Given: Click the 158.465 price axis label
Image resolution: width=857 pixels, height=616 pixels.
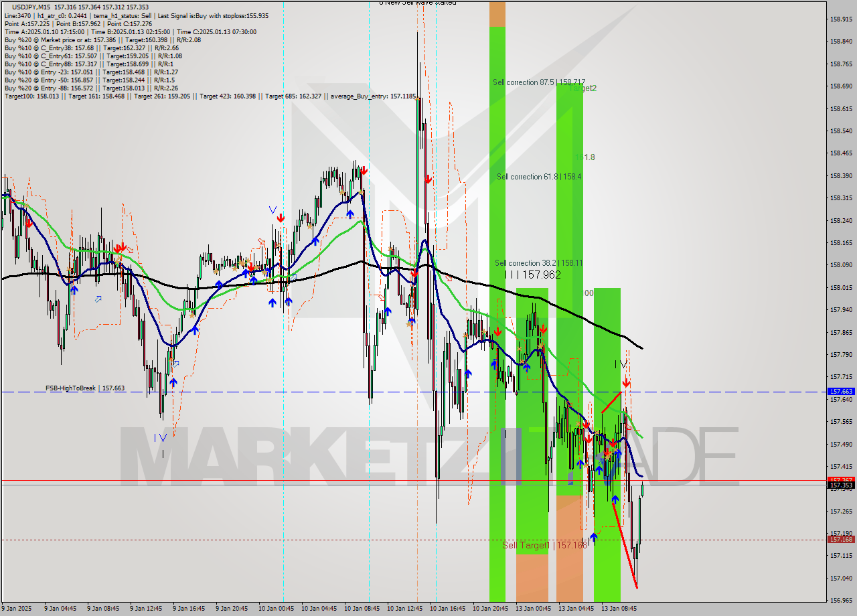Looking at the screenshot, I should pyautogui.click(x=840, y=153).
